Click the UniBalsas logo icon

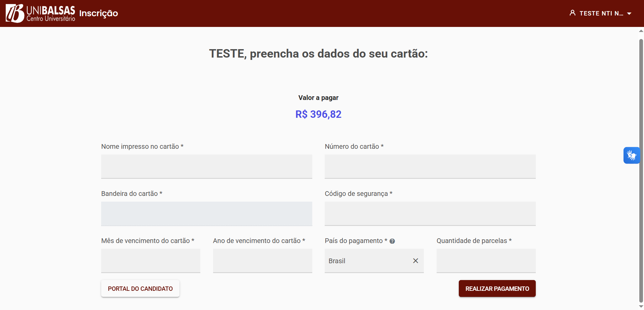[15, 13]
